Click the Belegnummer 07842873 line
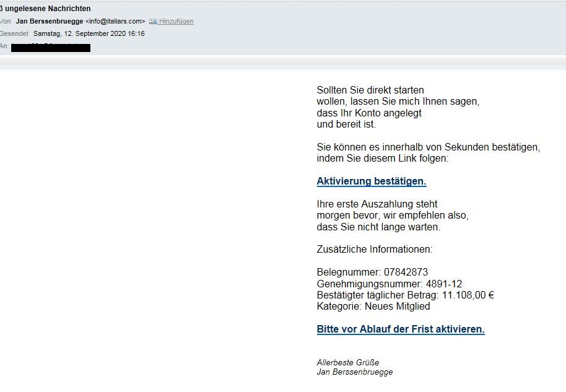 (x=372, y=272)
